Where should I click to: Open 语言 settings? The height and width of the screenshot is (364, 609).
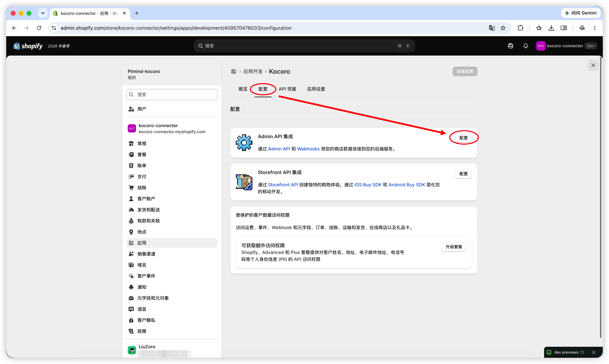(x=172, y=309)
